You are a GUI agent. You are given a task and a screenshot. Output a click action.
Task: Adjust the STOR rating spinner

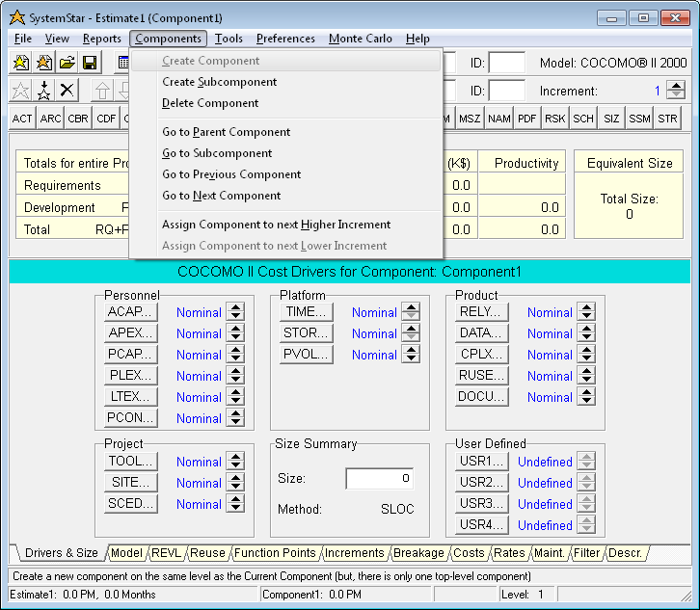[x=411, y=332]
